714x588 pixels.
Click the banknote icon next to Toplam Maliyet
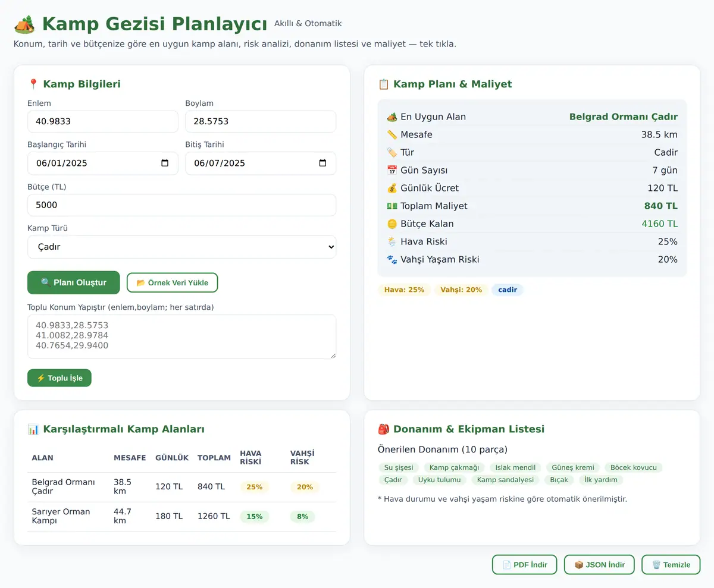pyautogui.click(x=392, y=206)
